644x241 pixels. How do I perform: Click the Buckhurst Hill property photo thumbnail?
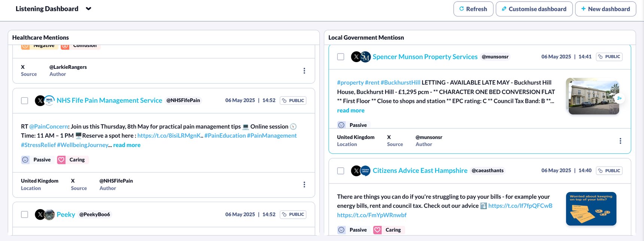click(593, 96)
